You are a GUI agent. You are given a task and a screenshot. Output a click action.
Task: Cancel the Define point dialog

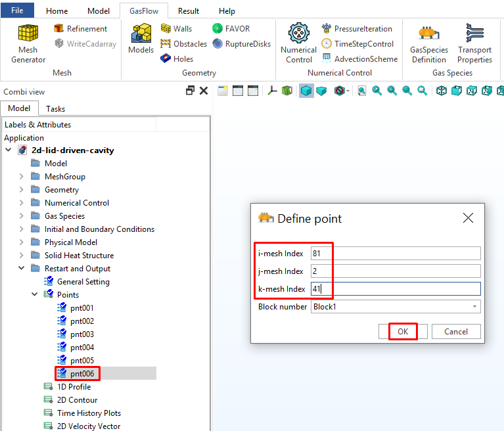pyautogui.click(x=455, y=332)
